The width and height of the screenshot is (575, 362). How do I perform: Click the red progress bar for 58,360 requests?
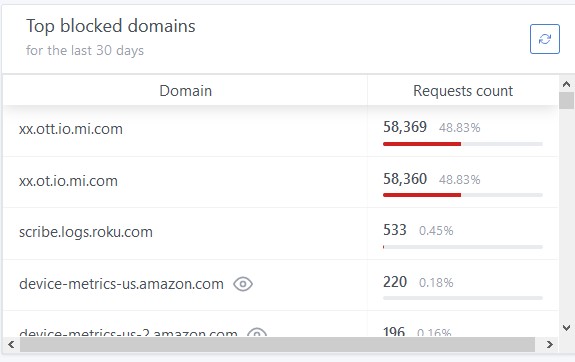(x=422, y=195)
